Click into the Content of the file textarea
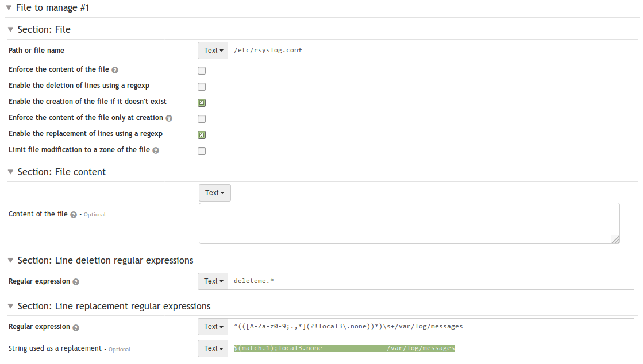643x364 pixels. click(409, 223)
